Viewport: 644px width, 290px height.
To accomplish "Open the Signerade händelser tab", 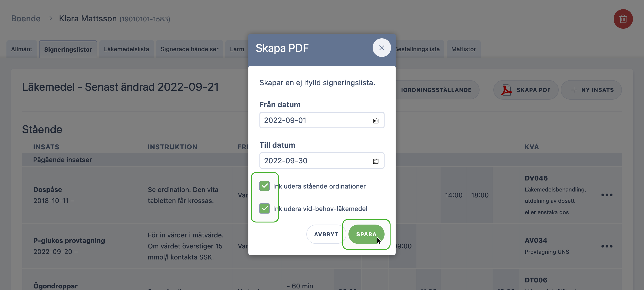I will (x=190, y=49).
